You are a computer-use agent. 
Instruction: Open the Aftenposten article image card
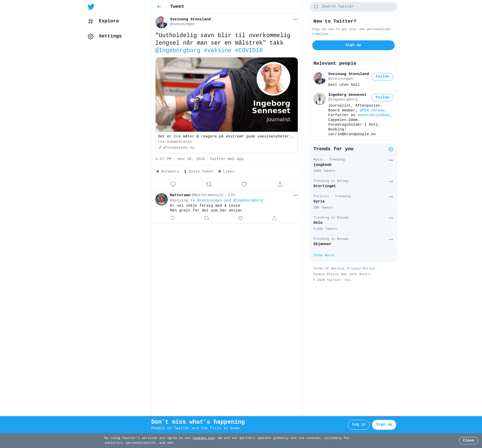coord(226,95)
